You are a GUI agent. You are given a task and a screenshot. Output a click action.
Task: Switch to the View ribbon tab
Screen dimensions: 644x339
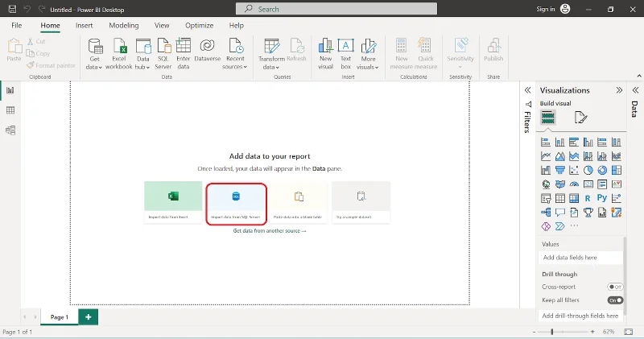point(162,26)
